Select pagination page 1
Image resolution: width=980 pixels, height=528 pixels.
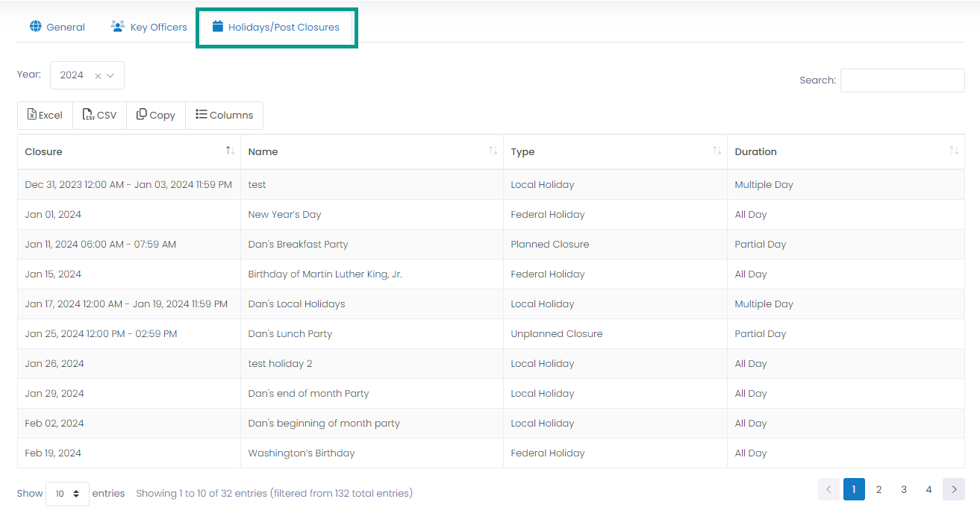coord(854,489)
